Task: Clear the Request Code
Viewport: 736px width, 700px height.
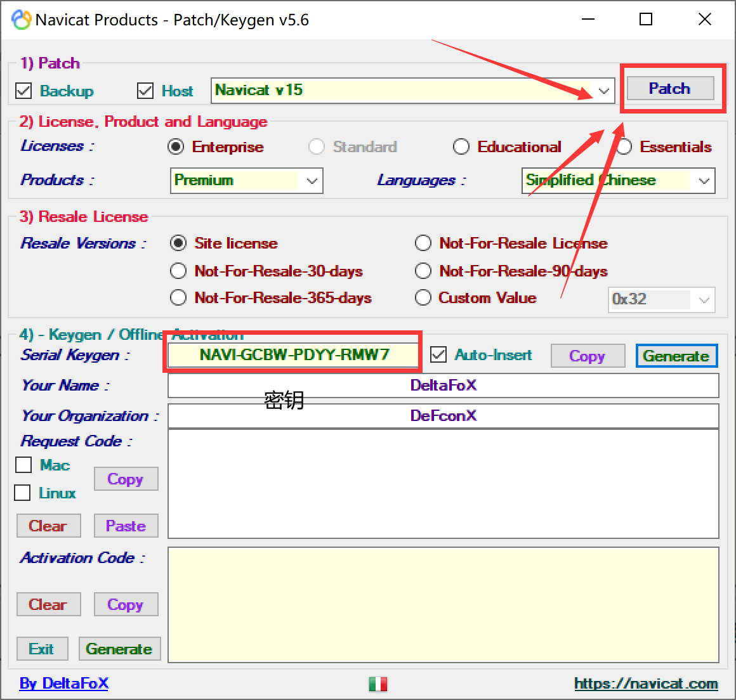Action: pos(48,526)
